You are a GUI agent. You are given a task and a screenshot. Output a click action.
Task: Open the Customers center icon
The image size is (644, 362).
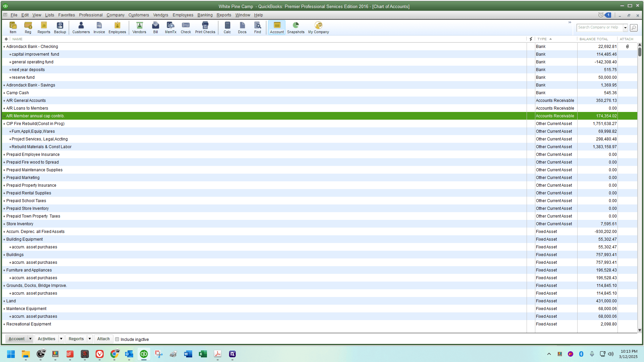click(81, 27)
